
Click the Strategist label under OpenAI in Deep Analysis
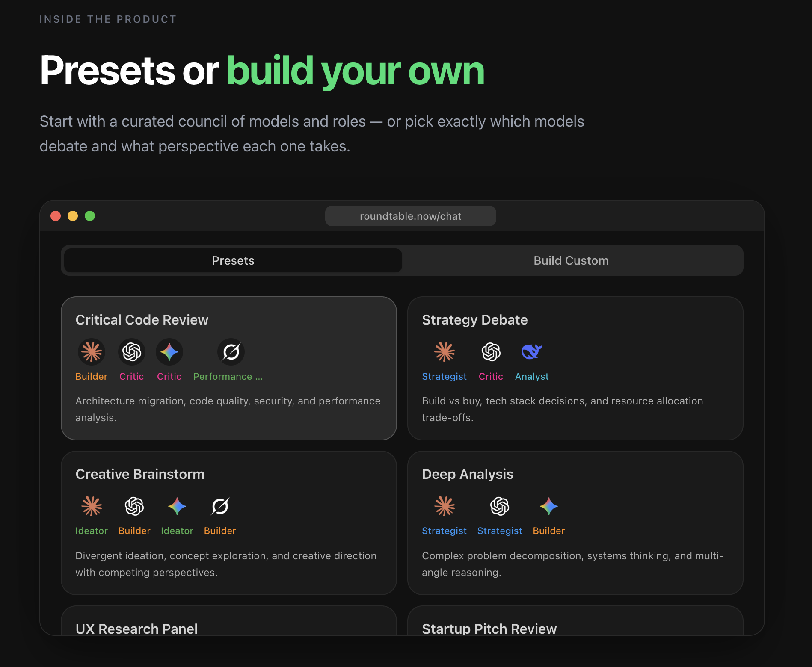(x=500, y=531)
